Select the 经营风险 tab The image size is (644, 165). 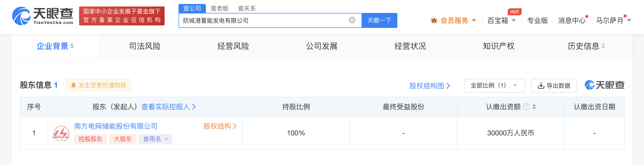233,46
